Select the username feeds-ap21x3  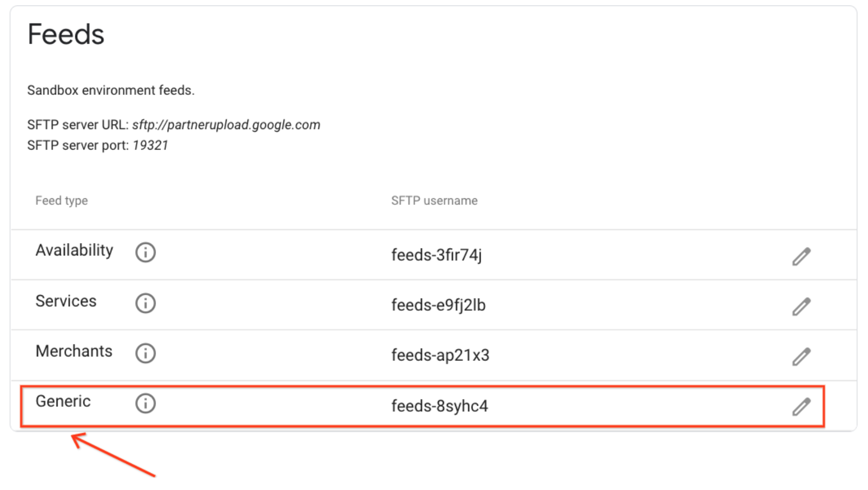pos(442,355)
